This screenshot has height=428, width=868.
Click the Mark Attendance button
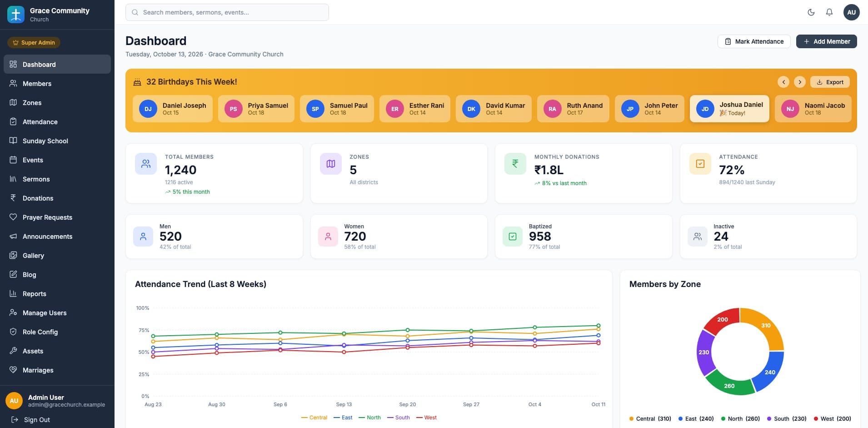[754, 41]
